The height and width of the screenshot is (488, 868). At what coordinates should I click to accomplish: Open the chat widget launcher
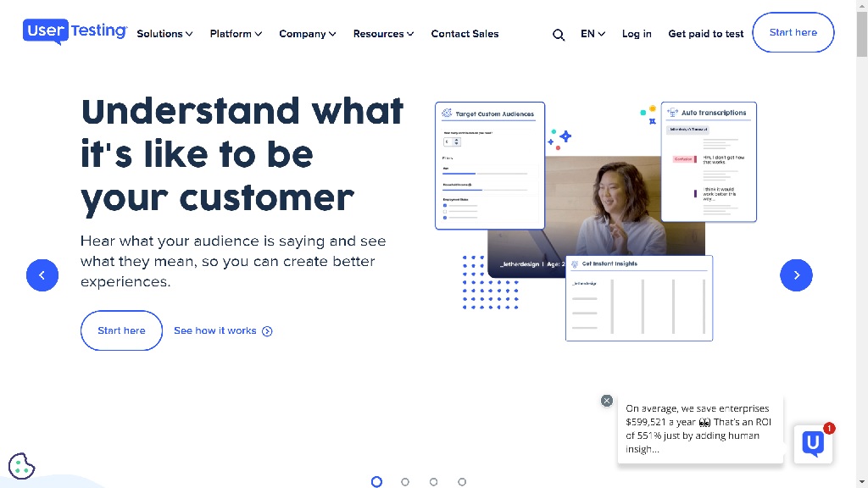point(813,443)
